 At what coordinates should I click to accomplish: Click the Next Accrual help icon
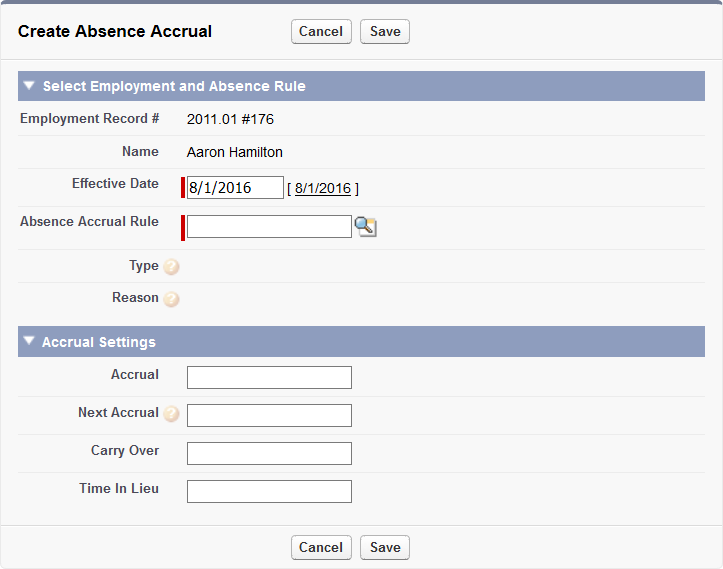pyautogui.click(x=171, y=414)
